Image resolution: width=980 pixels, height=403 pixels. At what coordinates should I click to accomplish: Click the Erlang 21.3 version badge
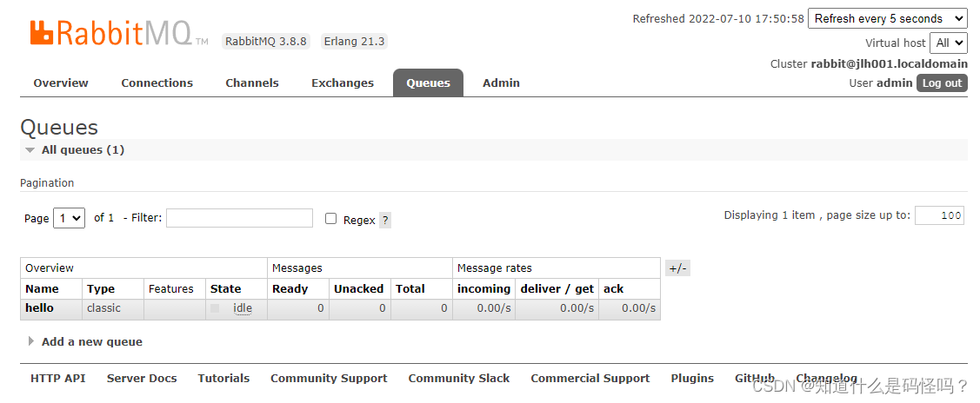355,42
